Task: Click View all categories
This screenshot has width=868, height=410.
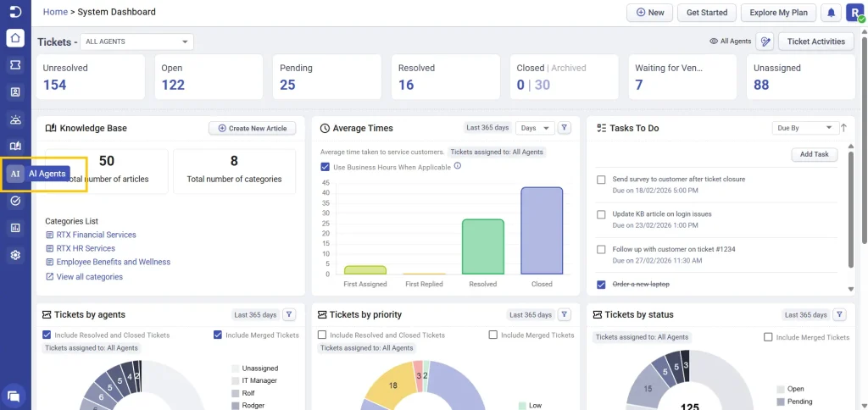Action: click(89, 277)
